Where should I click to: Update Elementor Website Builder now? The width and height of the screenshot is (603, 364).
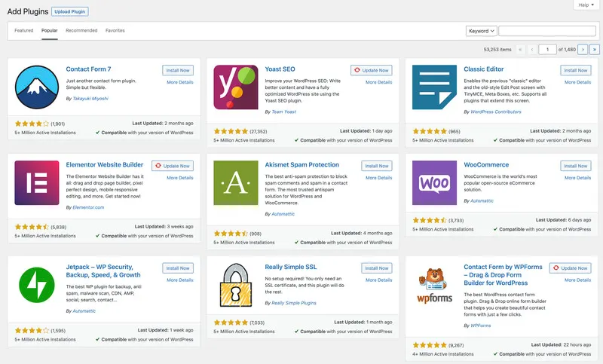click(173, 166)
